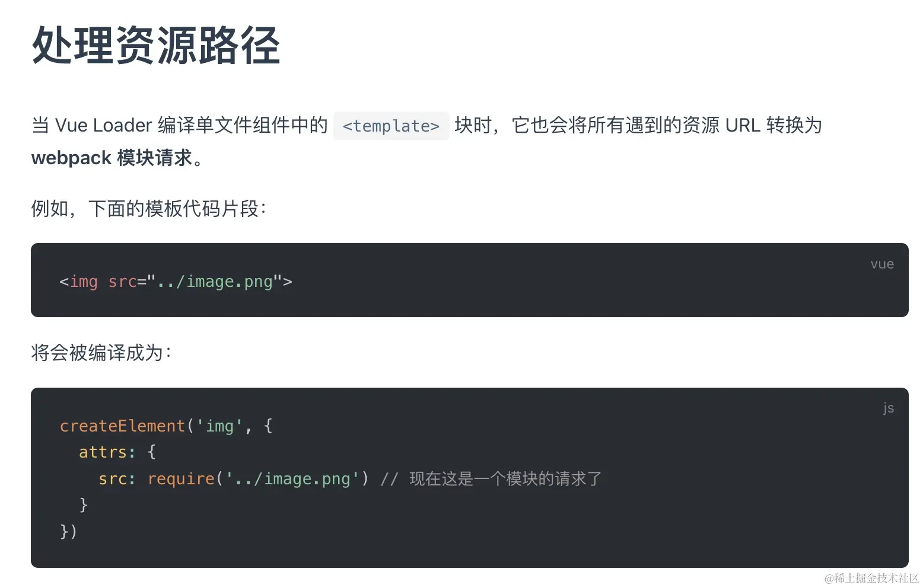Viewport: 923px width, 588px height.
Task: Click the closing }) of the js code
Action: coord(68,531)
